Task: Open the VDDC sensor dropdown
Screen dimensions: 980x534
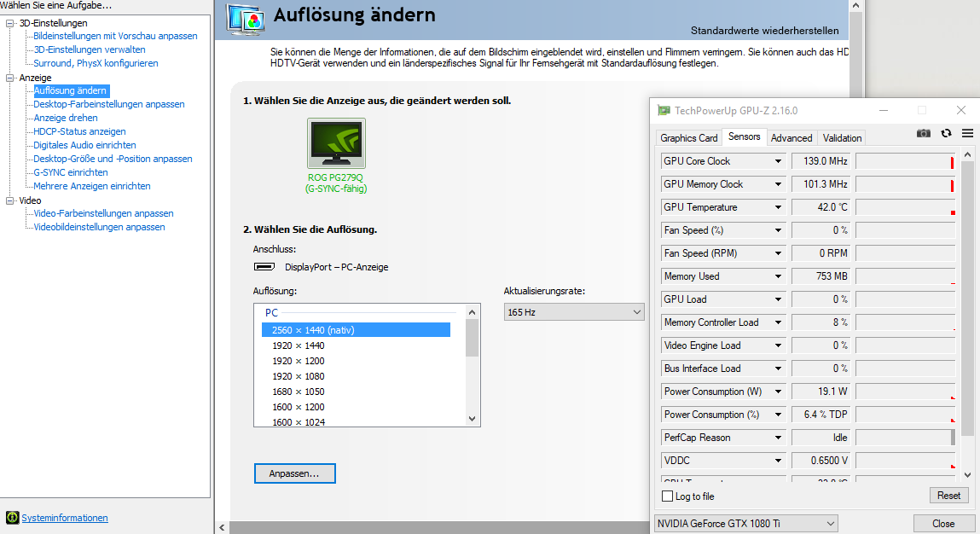Action: [x=778, y=461]
